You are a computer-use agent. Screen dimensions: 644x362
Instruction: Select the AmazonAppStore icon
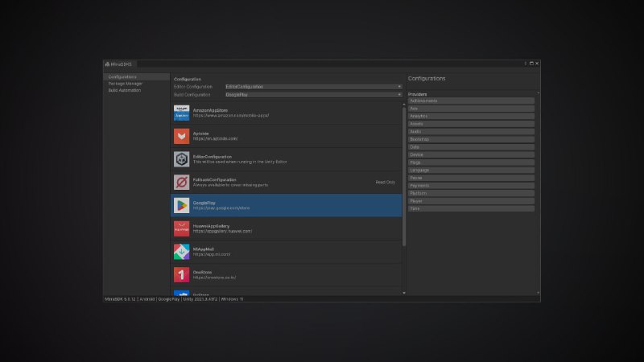click(181, 113)
